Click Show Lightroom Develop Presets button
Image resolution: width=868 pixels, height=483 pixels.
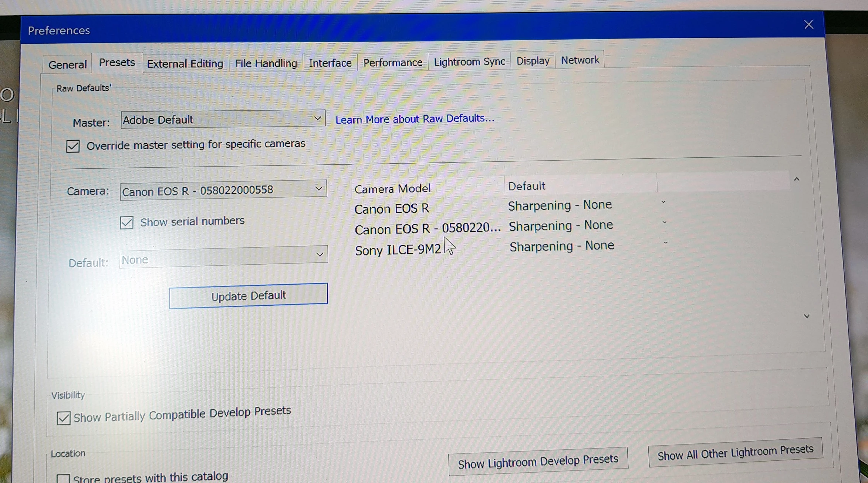pyautogui.click(x=538, y=461)
